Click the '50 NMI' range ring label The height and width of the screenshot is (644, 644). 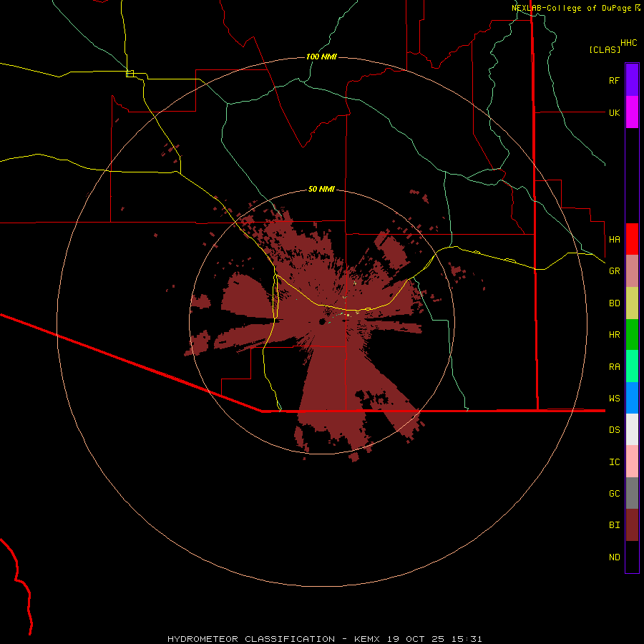click(321, 189)
